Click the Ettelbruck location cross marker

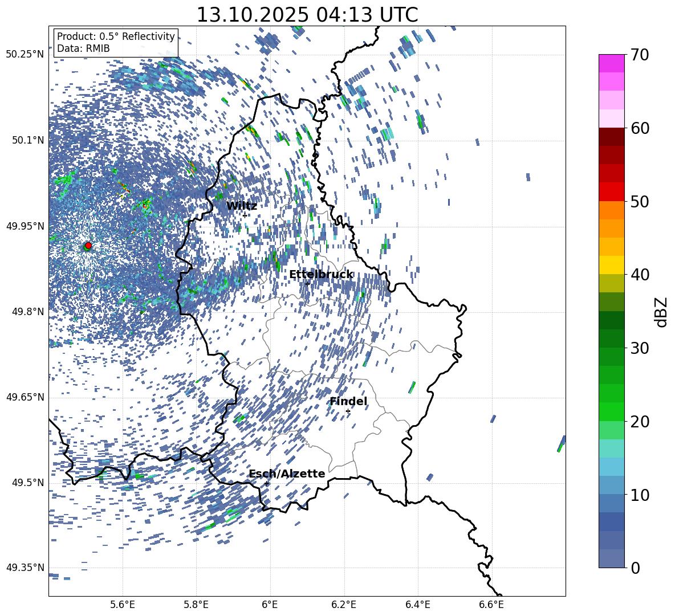pyautogui.click(x=307, y=284)
